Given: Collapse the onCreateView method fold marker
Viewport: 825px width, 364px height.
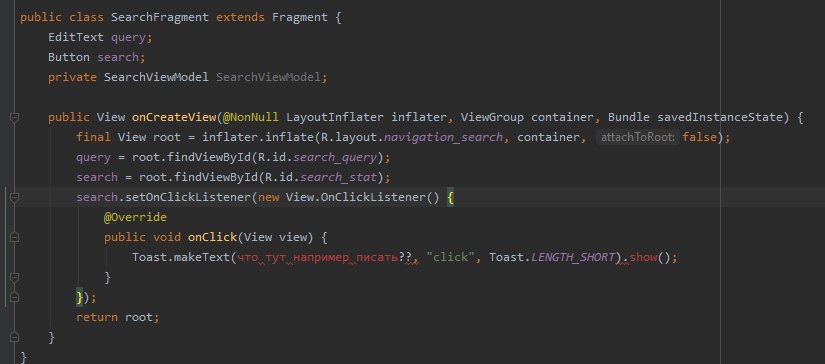Looking at the screenshot, I should click(x=14, y=117).
